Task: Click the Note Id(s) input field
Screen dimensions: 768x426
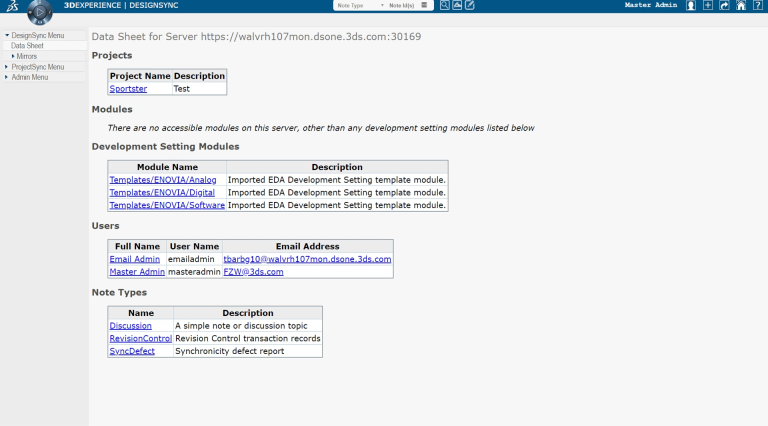Action: (x=403, y=5)
